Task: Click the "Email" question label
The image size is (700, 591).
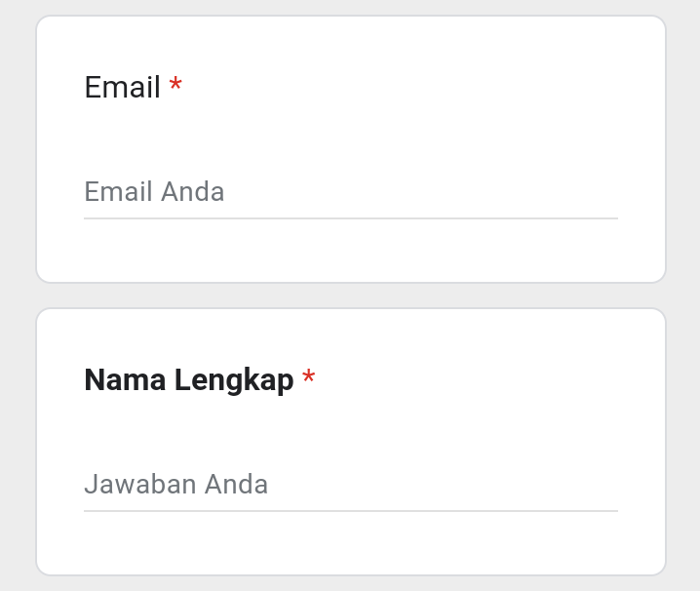Action: point(122,88)
